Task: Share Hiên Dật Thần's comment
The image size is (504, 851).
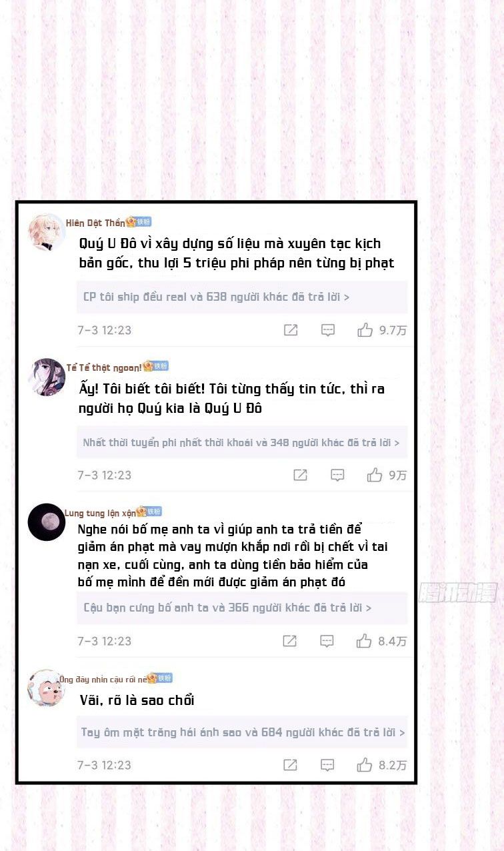Action: pos(291,329)
